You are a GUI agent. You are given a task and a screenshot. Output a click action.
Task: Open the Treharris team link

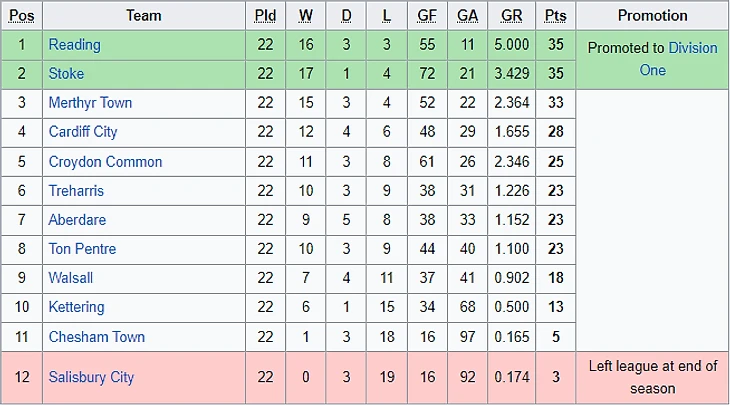point(76,191)
